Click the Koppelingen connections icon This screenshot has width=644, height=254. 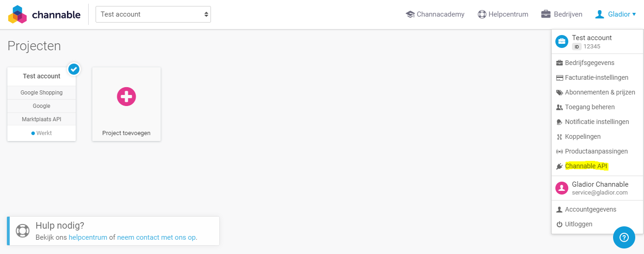pyautogui.click(x=560, y=137)
